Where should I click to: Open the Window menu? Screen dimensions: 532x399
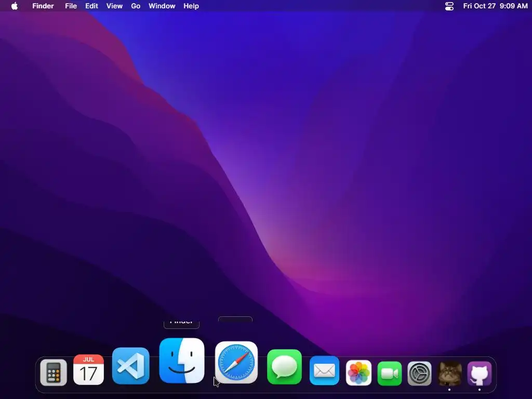point(162,6)
